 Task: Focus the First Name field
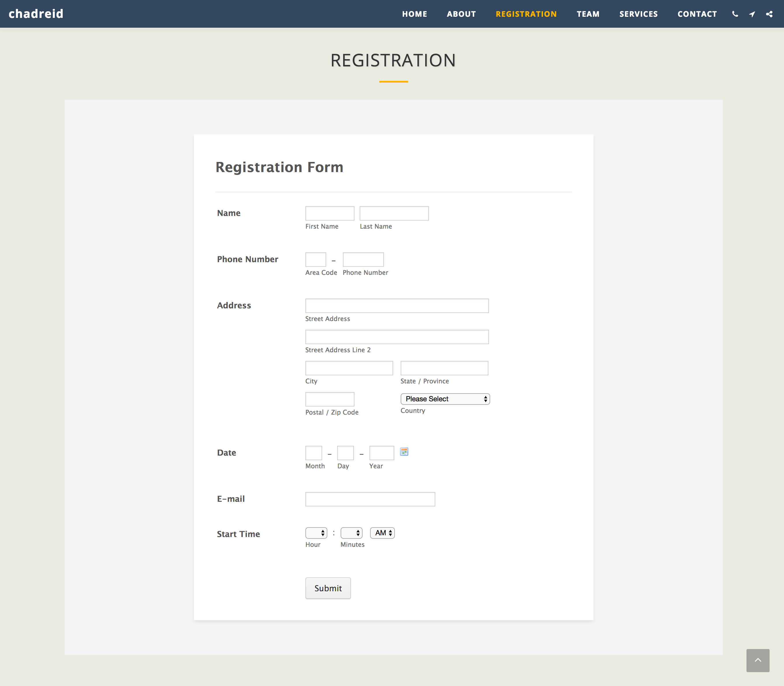(x=329, y=213)
